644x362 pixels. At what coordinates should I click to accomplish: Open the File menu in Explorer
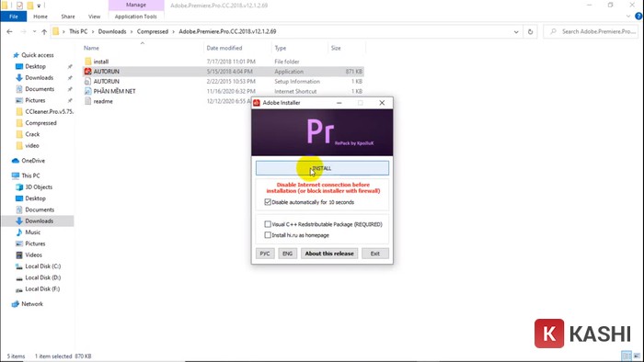[x=14, y=17]
